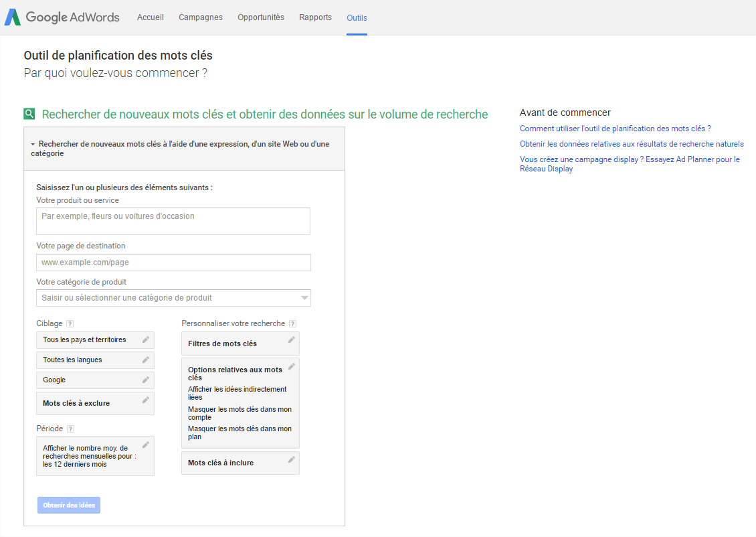Open the 'Essayez Ad Planner' display campaign link
This screenshot has height=537, width=756.
(x=630, y=164)
